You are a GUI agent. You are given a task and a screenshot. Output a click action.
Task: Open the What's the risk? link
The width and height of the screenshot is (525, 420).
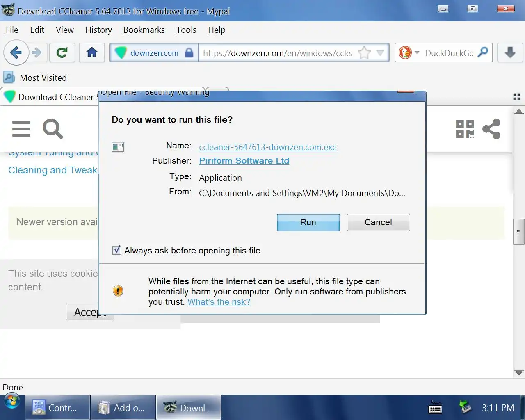(x=219, y=302)
